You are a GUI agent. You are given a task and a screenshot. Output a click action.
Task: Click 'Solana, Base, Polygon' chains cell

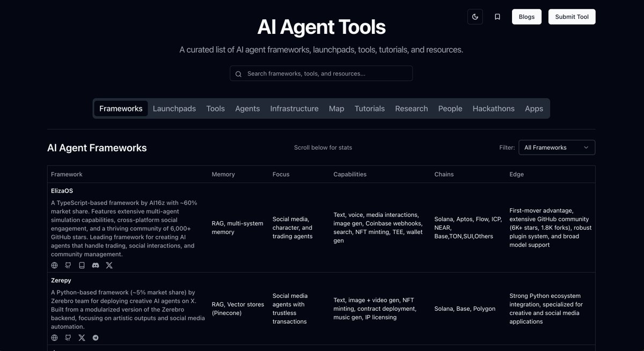coord(465,309)
